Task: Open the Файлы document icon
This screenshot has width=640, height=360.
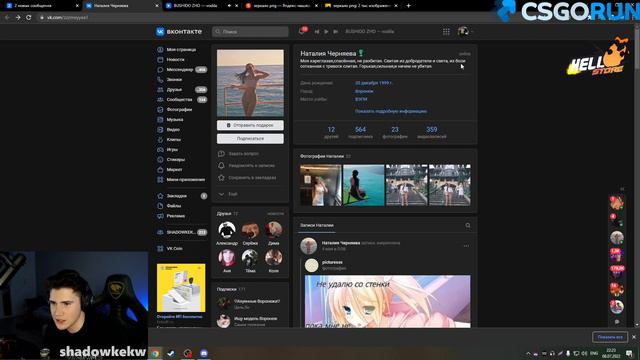Action: (160, 206)
